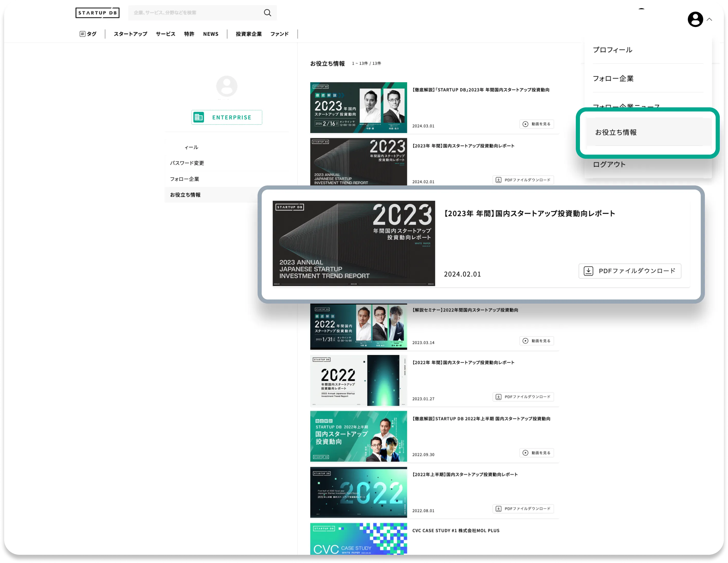Download PDF of 2022年 年間 report
The width and height of the screenshot is (728, 563).
point(523,397)
